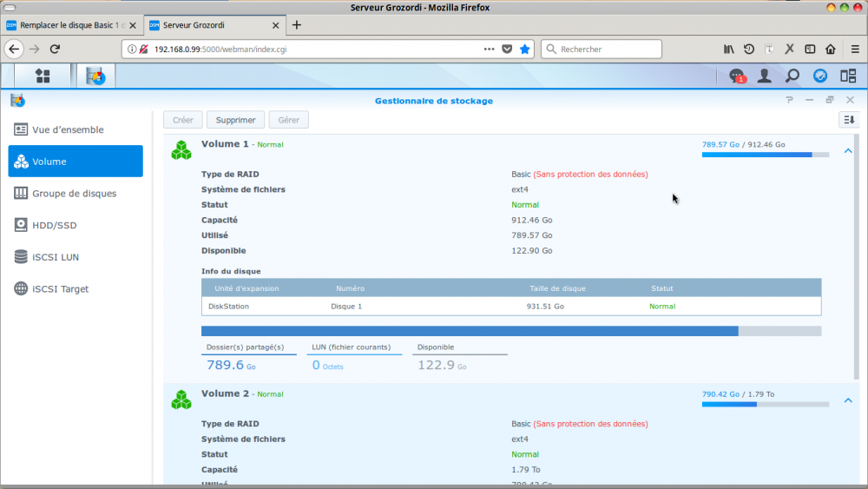Click the 931.51 Go disk size cell
Screen dimensions: 868x489
click(x=545, y=306)
